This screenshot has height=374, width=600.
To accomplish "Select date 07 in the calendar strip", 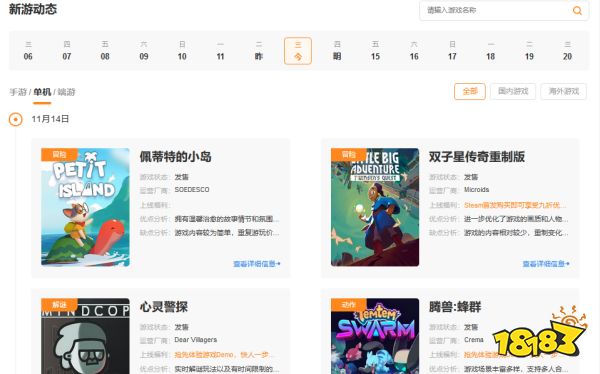I will (67, 51).
